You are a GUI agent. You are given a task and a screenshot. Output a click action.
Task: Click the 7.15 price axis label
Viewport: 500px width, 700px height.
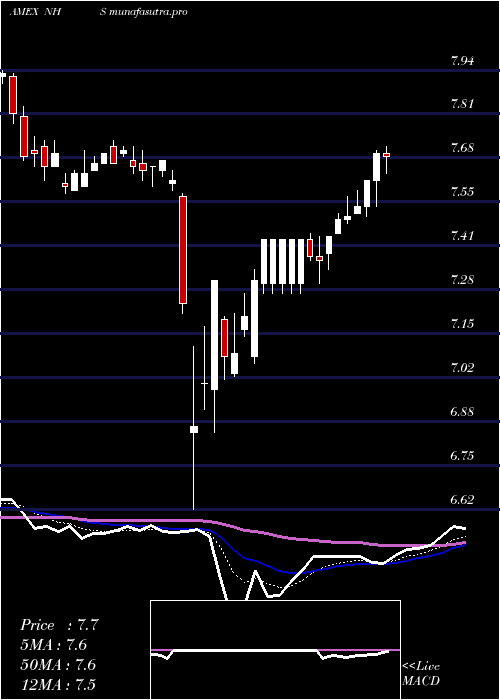coord(462,324)
